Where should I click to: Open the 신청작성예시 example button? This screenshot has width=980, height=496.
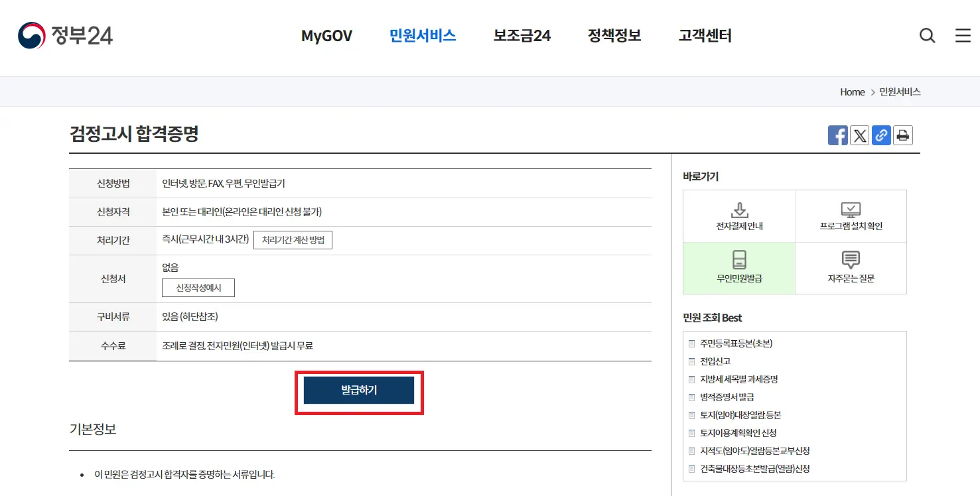pos(198,288)
